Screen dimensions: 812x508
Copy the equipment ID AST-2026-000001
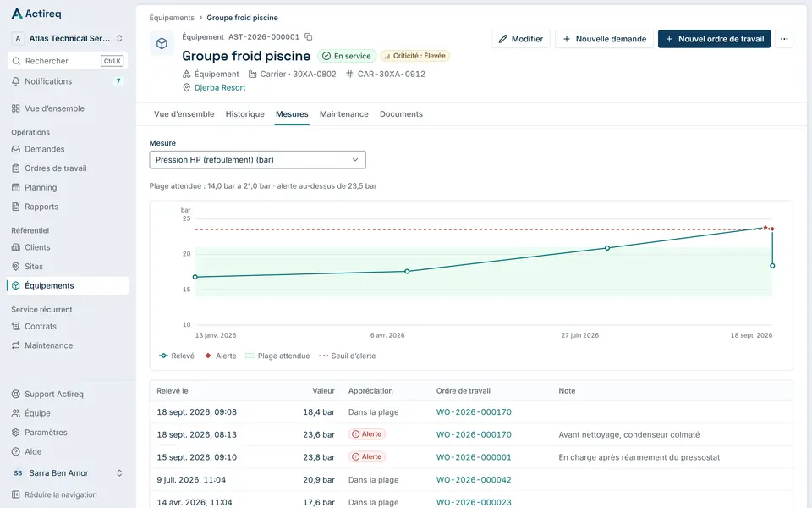[309, 36]
